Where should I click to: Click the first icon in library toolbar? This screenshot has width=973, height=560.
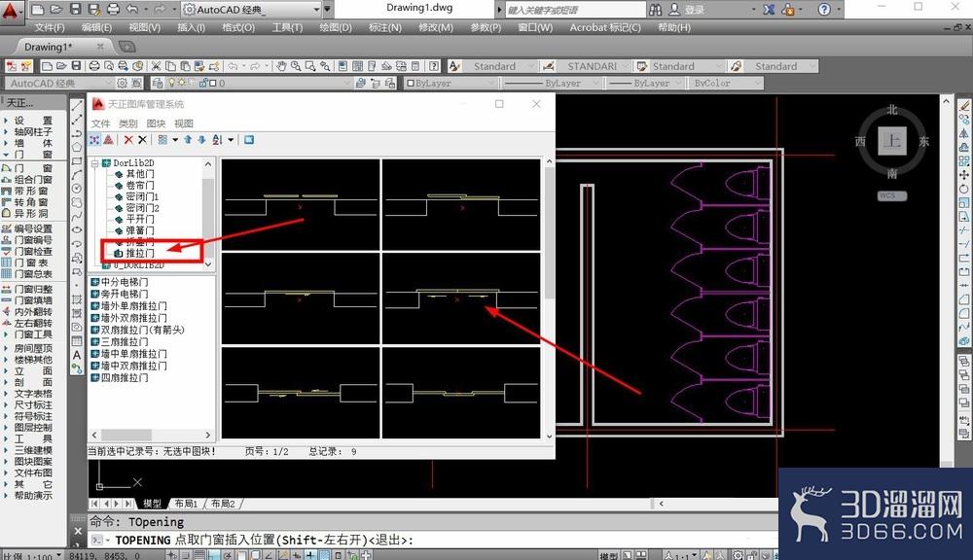point(95,140)
